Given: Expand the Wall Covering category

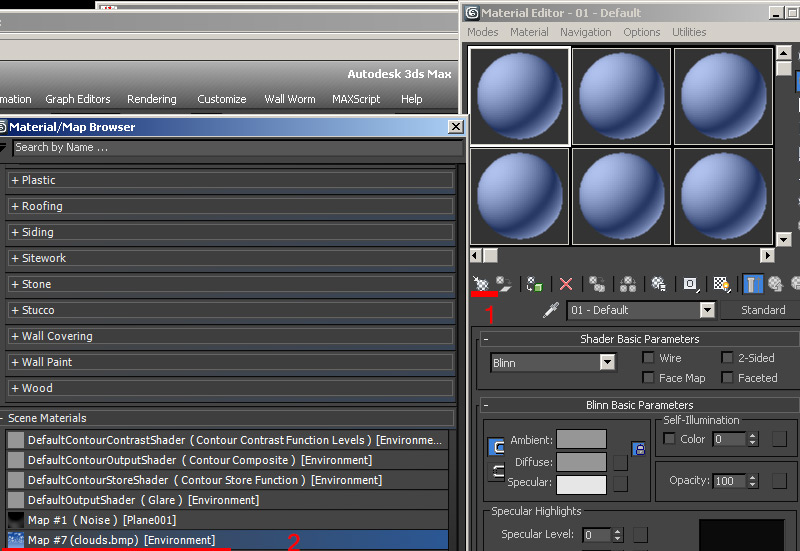Looking at the screenshot, I should coord(231,336).
